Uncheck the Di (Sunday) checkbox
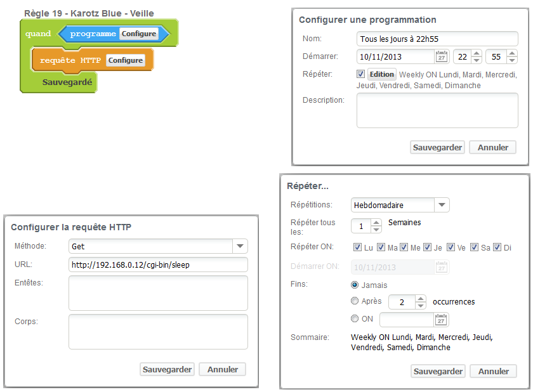Image resolution: width=533 pixels, height=392 pixels. (497, 247)
